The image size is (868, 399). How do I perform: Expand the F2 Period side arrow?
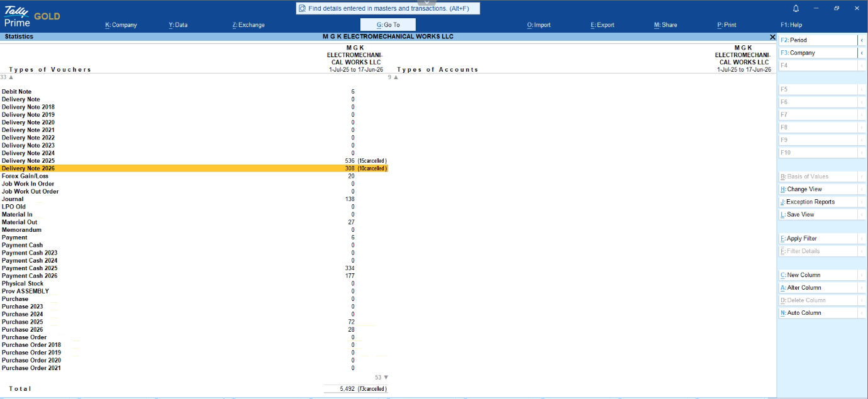(862, 40)
